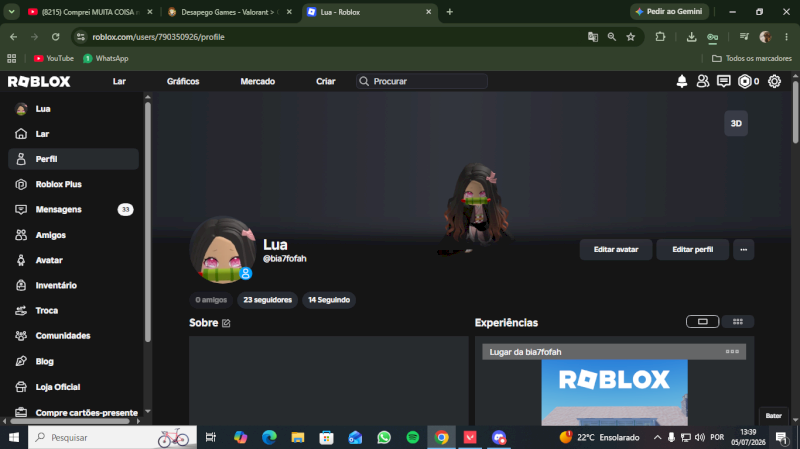Expand the browser tab search dropdown

11,12
